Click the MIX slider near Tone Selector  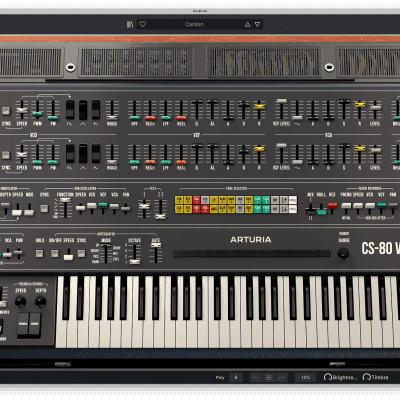point(311,210)
